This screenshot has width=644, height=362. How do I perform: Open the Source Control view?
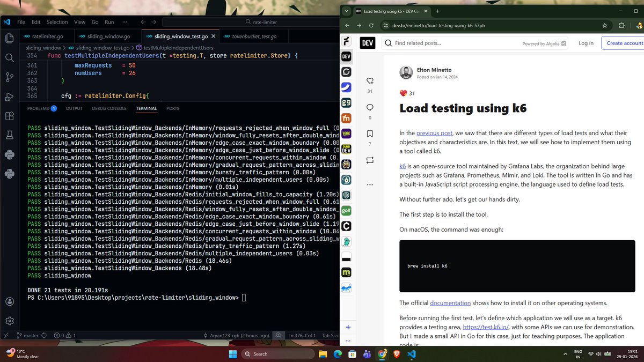click(x=9, y=77)
